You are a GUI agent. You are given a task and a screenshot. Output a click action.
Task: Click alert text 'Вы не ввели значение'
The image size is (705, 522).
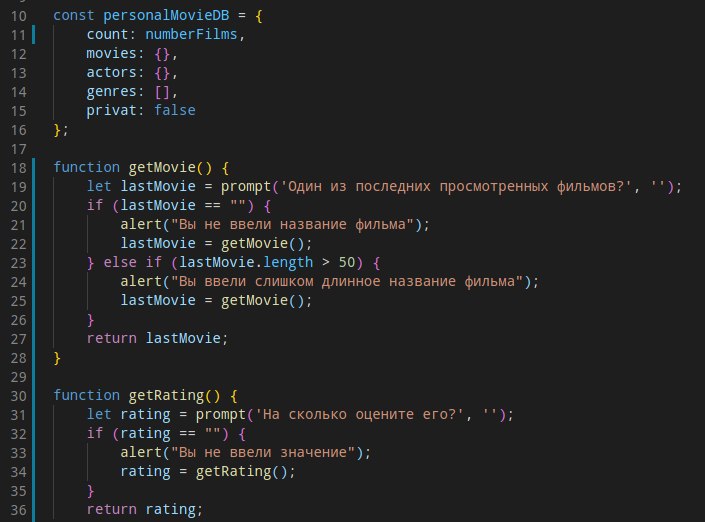263,452
